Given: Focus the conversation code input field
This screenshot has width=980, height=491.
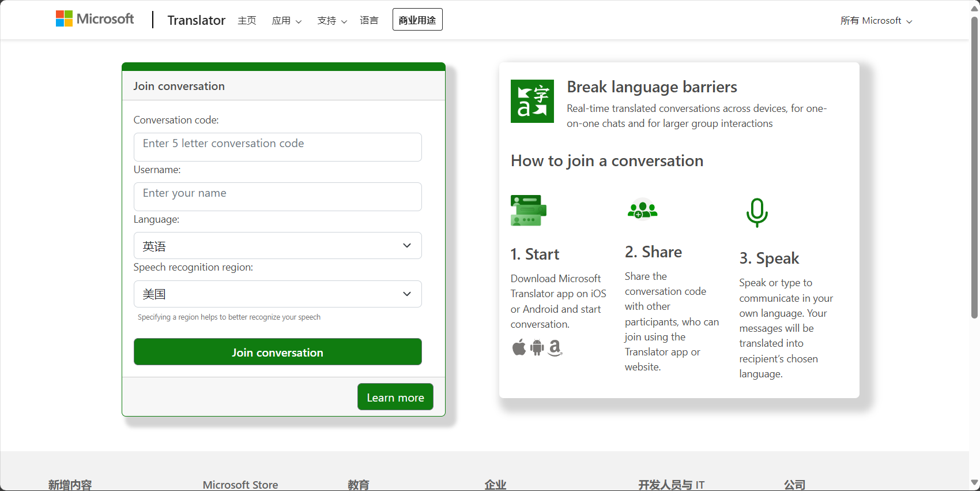Looking at the screenshot, I should coord(278,147).
